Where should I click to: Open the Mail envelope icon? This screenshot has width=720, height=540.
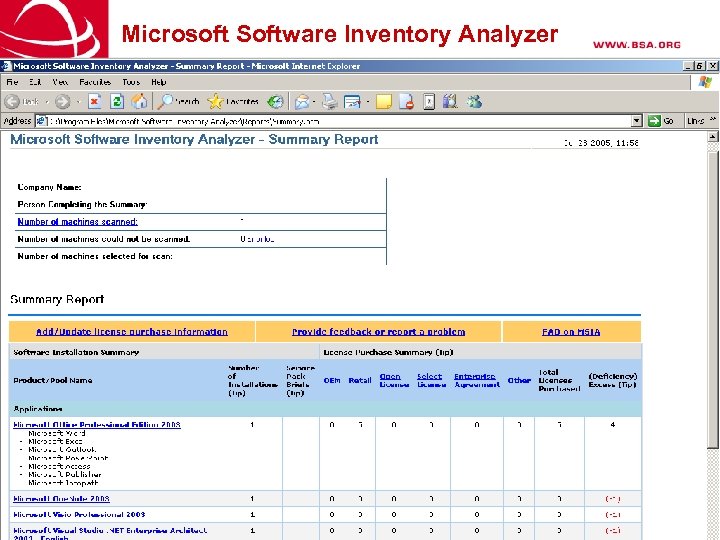(301, 101)
